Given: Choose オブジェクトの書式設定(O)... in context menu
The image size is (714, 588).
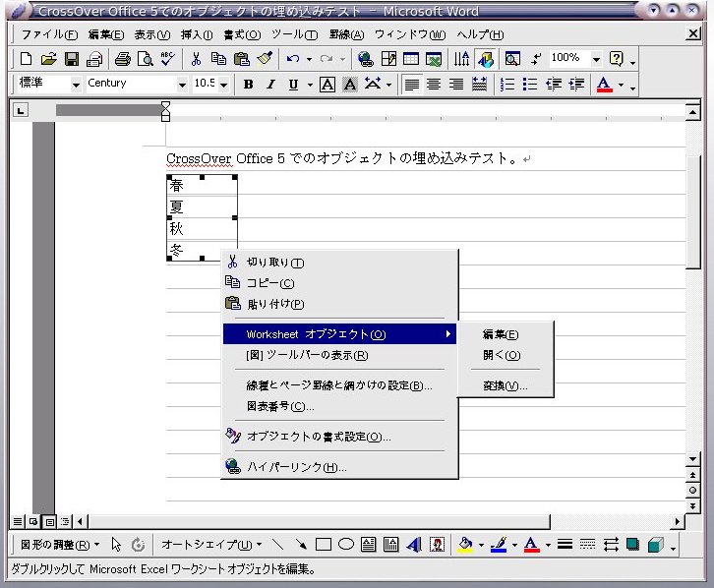Looking at the screenshot, I should click(339, 437).
